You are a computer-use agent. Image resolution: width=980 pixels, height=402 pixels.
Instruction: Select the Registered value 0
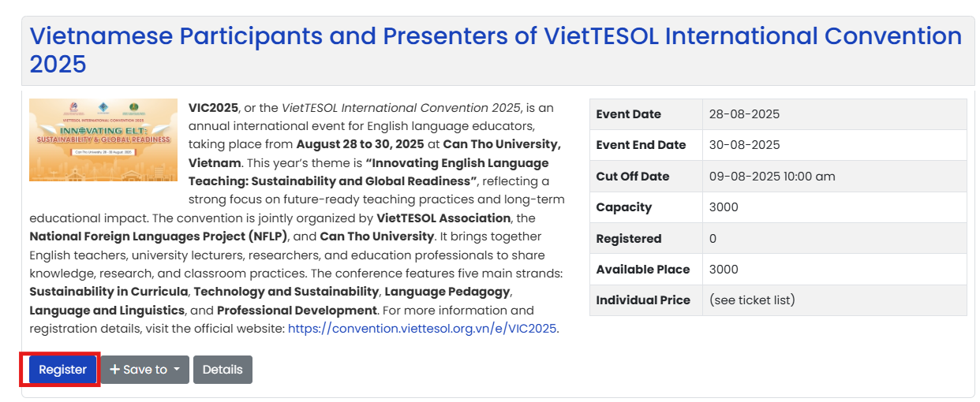(713, 238)
